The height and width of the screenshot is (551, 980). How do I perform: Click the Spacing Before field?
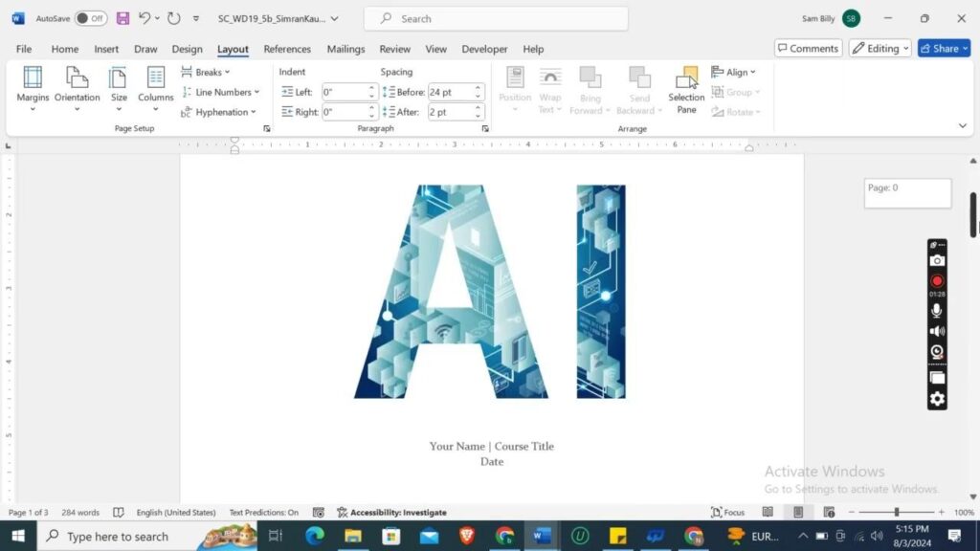click(x=450, y=92)
